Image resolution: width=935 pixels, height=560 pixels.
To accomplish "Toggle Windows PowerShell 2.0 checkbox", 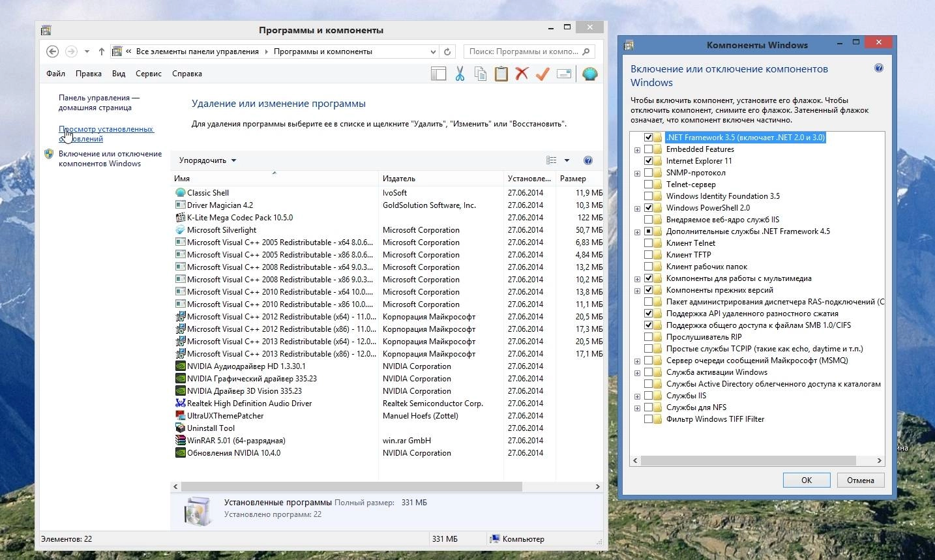I will [x=648, y=208].
